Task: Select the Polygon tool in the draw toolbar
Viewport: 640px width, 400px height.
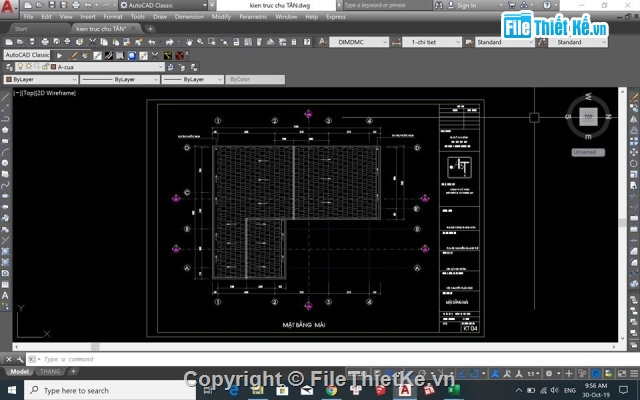Action: click(x=5, y=130)
